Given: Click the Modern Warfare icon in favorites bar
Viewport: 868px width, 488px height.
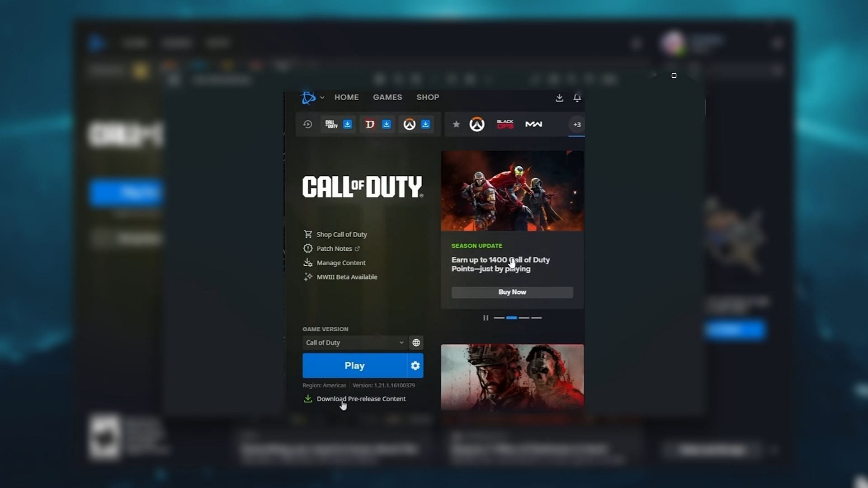Looking at the screenshot, I should coord(534,124).
